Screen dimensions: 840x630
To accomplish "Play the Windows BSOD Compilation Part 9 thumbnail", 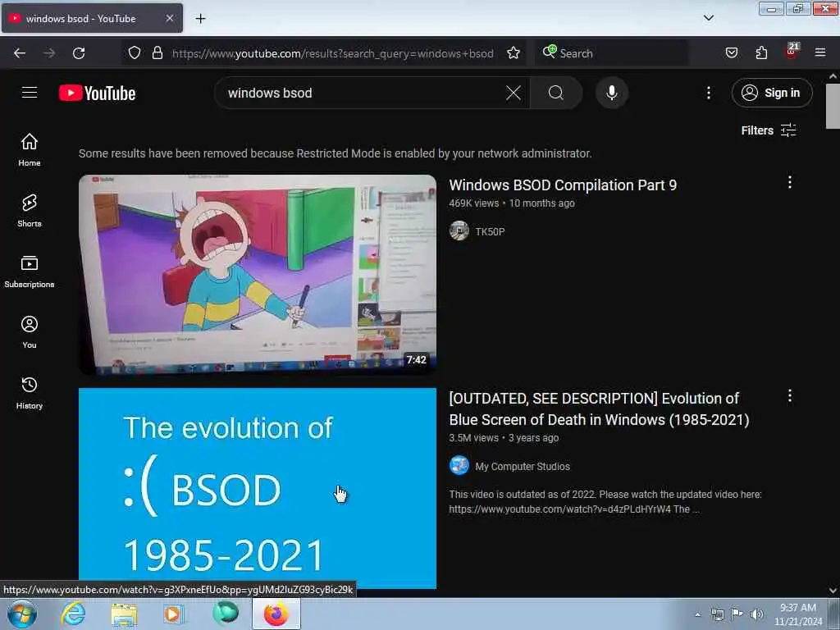I will pyautogui.click(x=258, y=275).
